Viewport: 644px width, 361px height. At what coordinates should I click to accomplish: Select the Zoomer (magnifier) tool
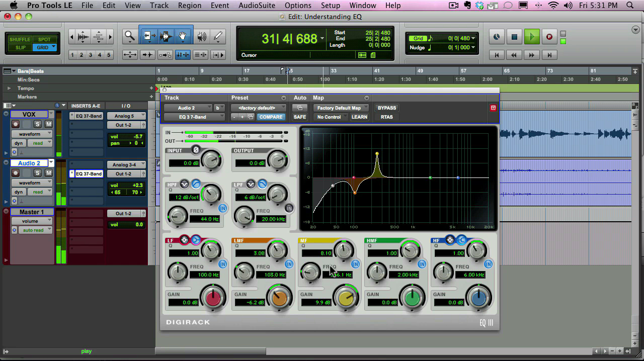[x=130, y=36]
